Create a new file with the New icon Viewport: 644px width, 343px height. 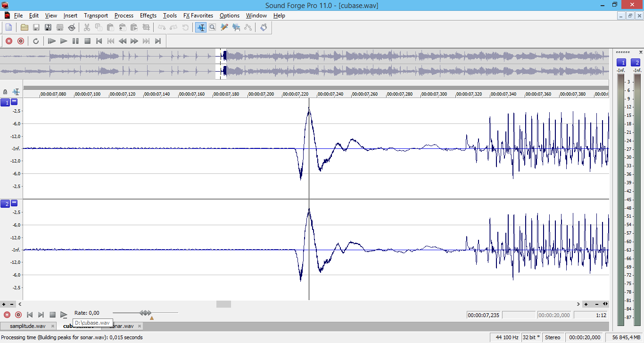(8, 27)
